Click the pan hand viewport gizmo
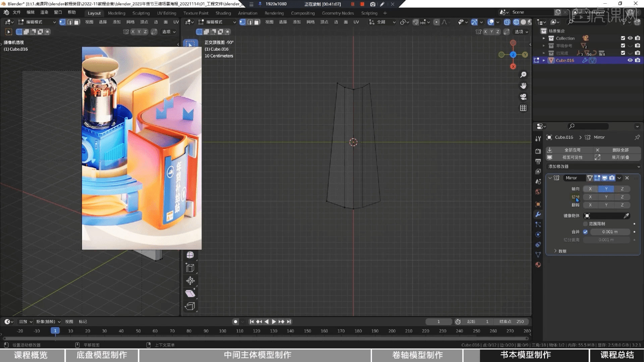The height and width of the screenshot is (362, 644). coord(523,86)
